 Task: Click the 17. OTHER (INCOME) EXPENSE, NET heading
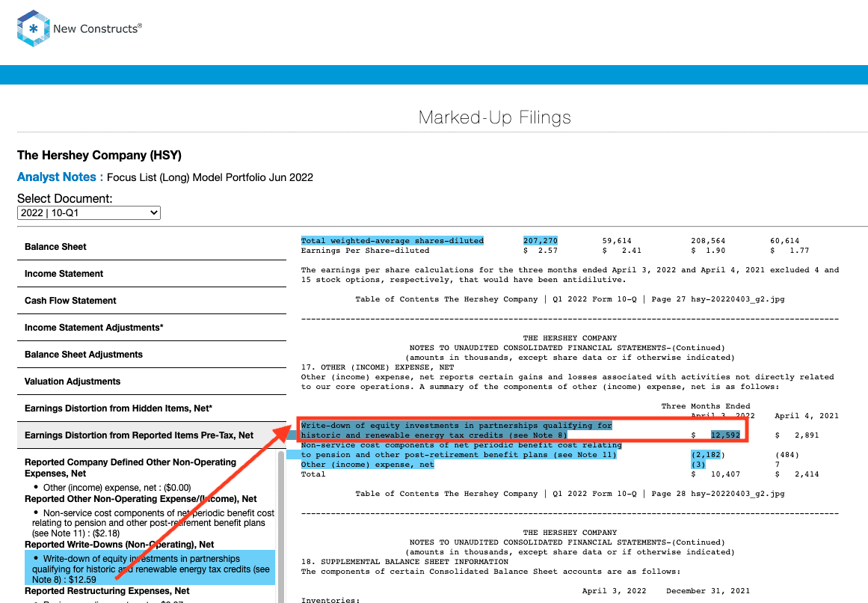378,367
